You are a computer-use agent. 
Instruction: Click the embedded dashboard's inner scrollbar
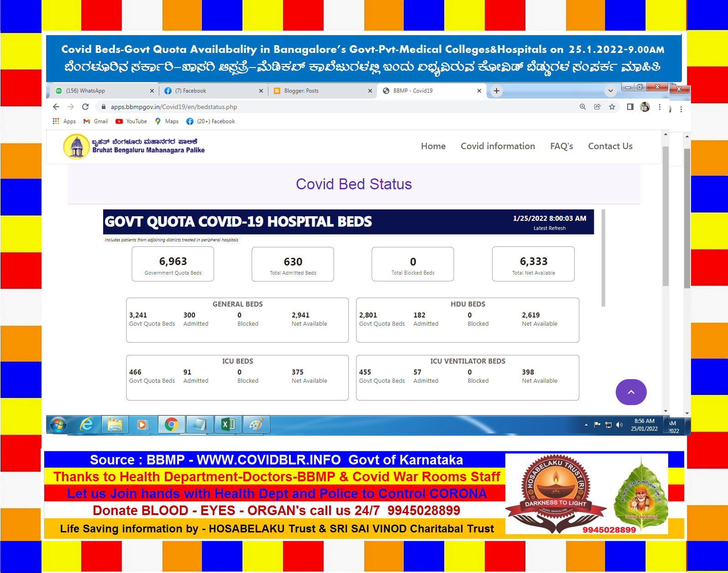click(x=603, y=258)
